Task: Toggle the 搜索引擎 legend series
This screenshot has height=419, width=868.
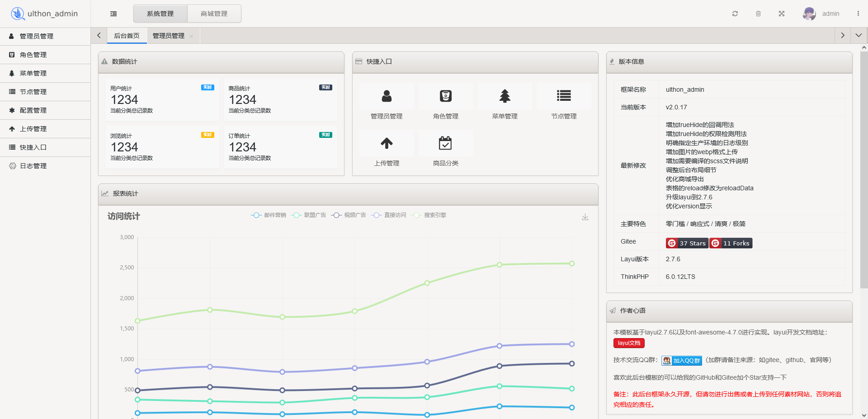Action: pos(429,215)
